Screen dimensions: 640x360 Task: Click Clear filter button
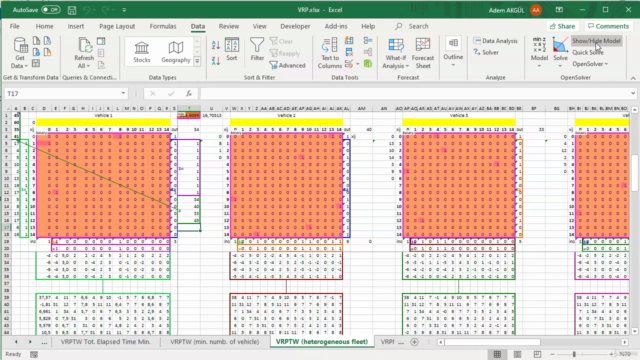[281, 41]
